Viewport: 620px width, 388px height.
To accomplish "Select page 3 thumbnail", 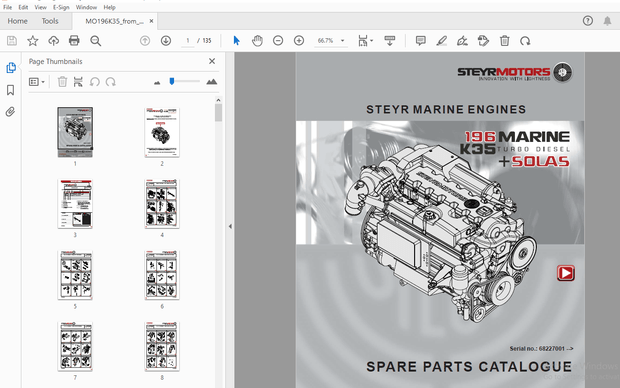I will coord(75,204).
